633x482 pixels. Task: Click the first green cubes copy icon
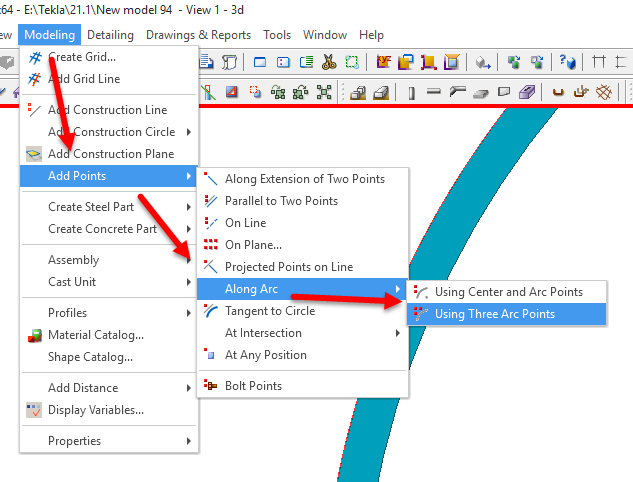point(514,62)
